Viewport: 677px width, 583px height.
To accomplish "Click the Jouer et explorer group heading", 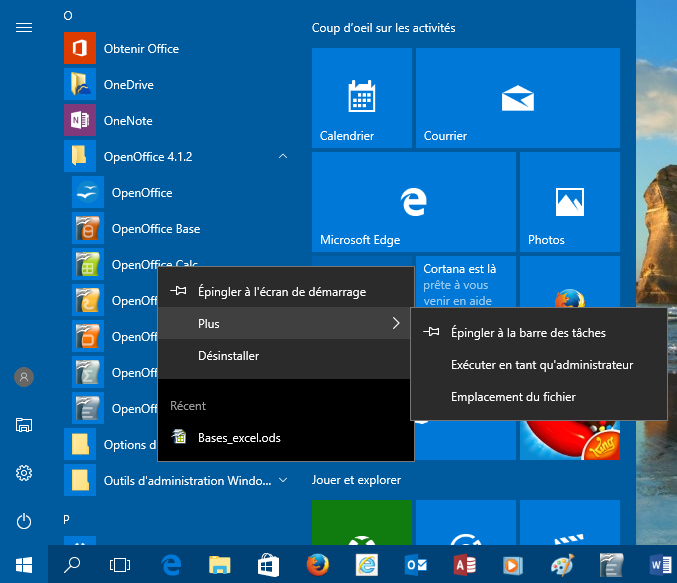I will [x=356, y=480].
